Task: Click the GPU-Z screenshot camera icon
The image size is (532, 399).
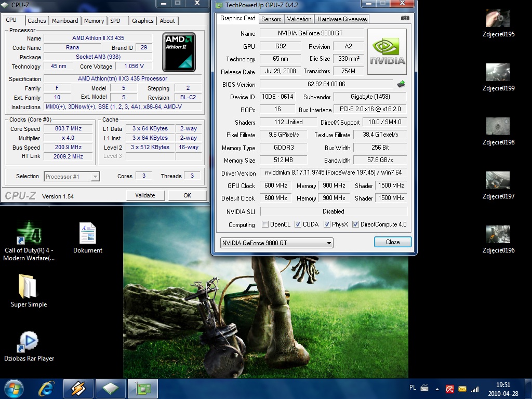Action: point(405,18)
